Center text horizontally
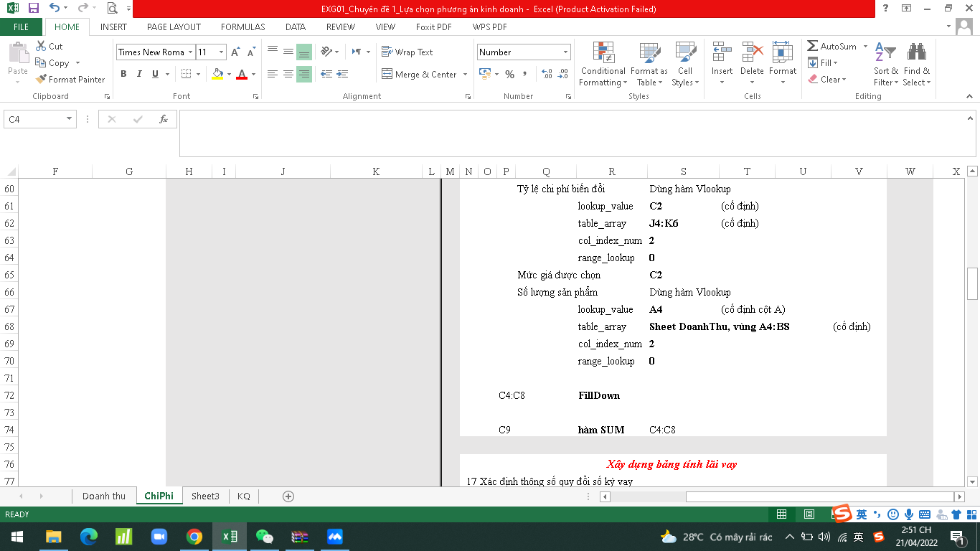The width and height of the screenshot is (980, 551). point(288,74)
